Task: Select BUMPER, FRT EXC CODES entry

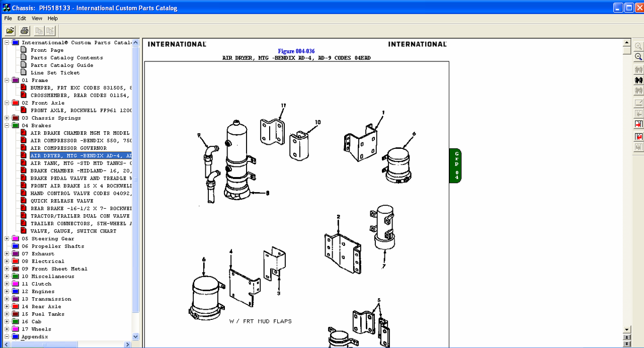Action: click(81, 88)
